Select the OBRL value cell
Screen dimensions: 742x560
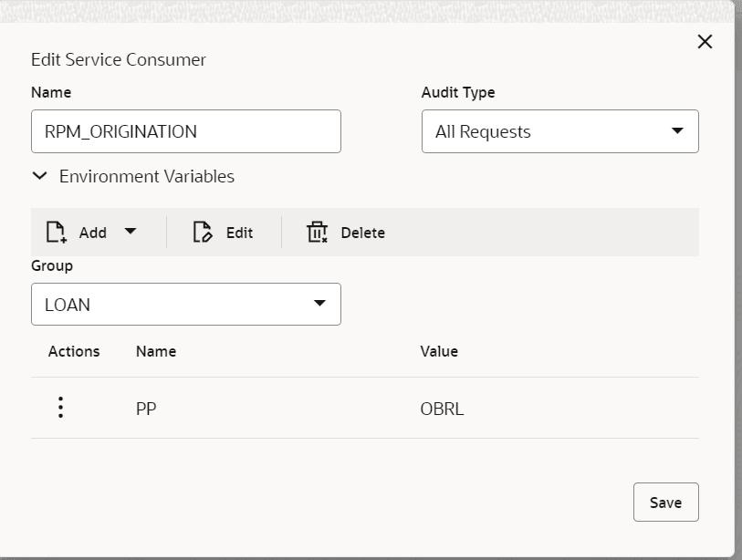coord(442,409)
